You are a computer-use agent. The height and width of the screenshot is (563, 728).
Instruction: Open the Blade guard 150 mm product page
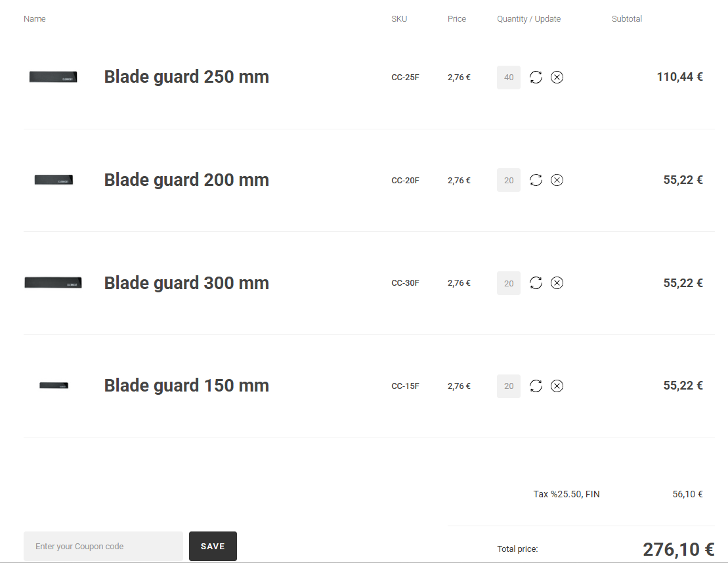(x=186, y=386)
